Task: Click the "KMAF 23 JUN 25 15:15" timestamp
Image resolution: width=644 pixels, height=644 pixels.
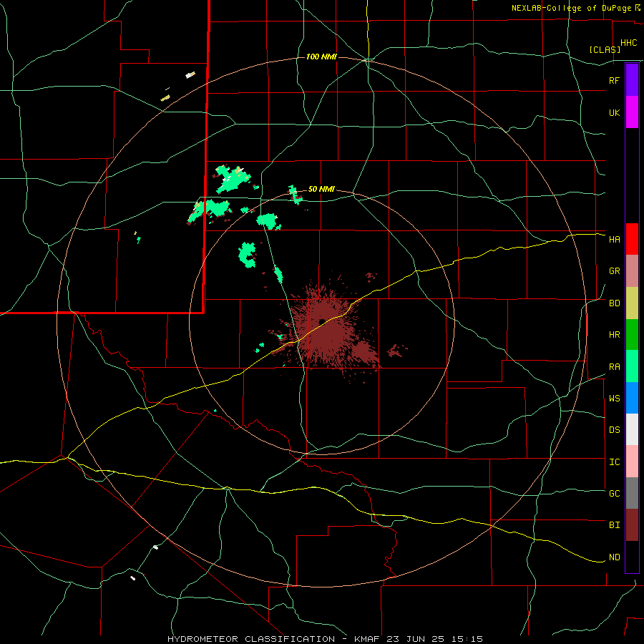Action: tap(418, 639)
